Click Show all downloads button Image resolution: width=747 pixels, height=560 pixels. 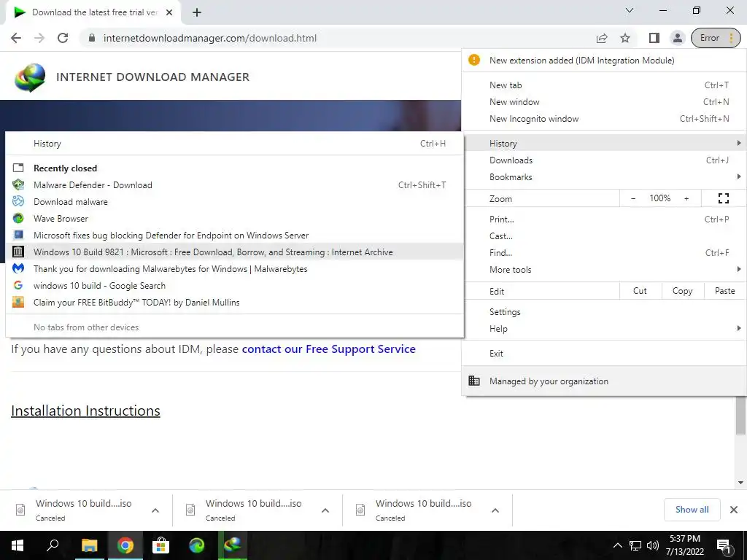pyautogui.click(x=692, y=510)
